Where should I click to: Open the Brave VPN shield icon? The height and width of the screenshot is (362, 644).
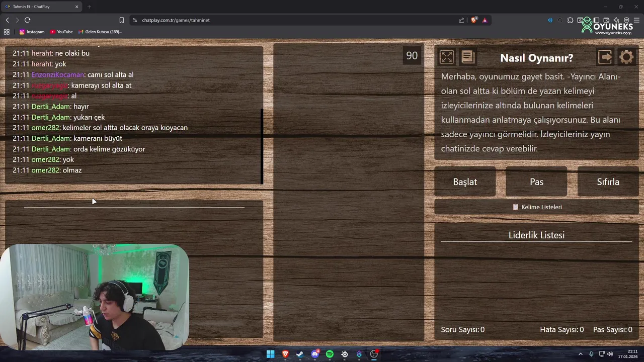pyautogui.click(x=626, y=20)
